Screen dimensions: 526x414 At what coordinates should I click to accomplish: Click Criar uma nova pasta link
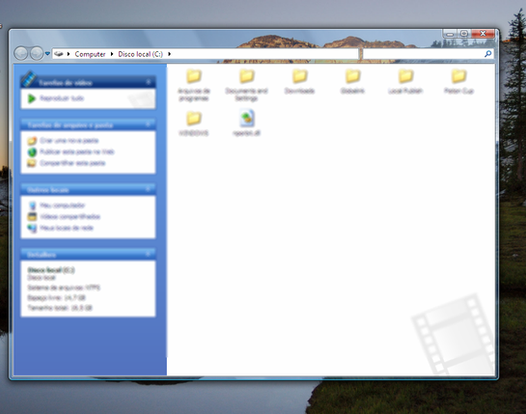pos(69,141)
